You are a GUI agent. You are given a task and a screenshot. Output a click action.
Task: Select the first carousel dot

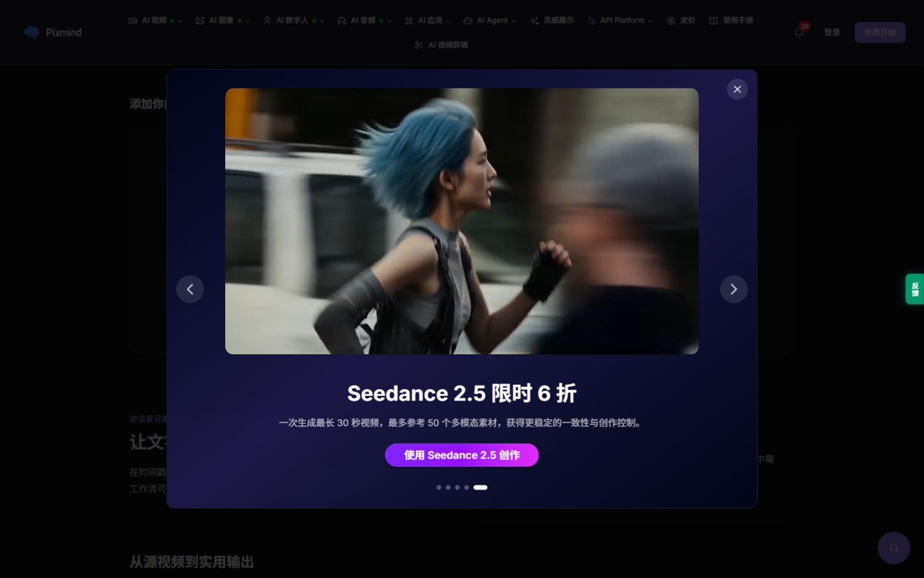(439, 487)
